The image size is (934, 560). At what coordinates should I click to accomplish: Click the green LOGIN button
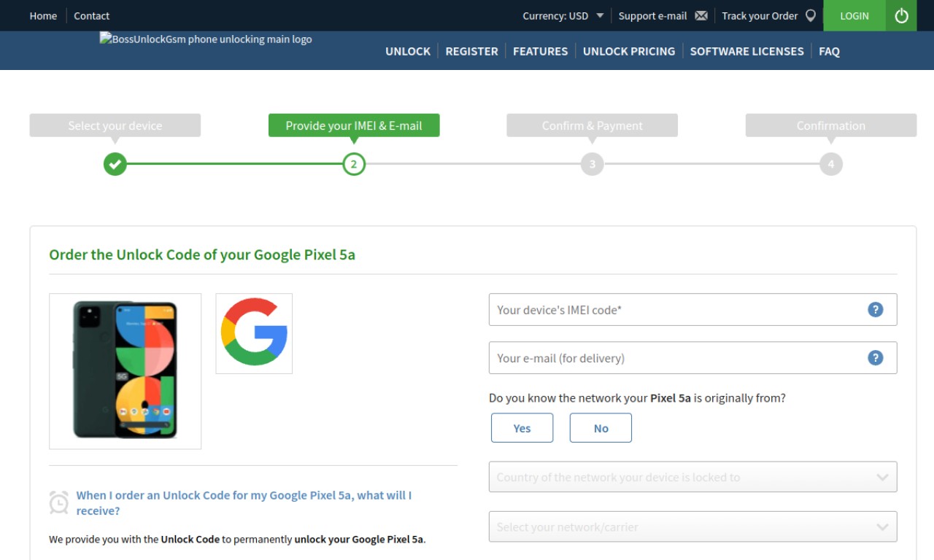854,15
